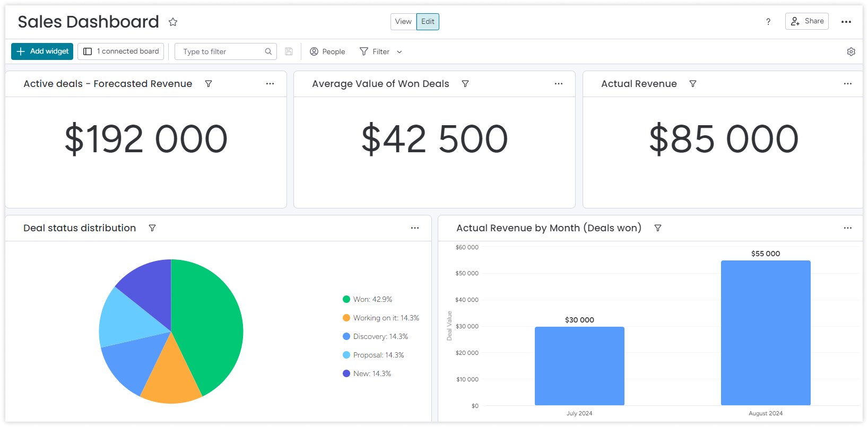Click the $85 000 actual revenue number
This screenshot has height=427, width=868.
724,139
